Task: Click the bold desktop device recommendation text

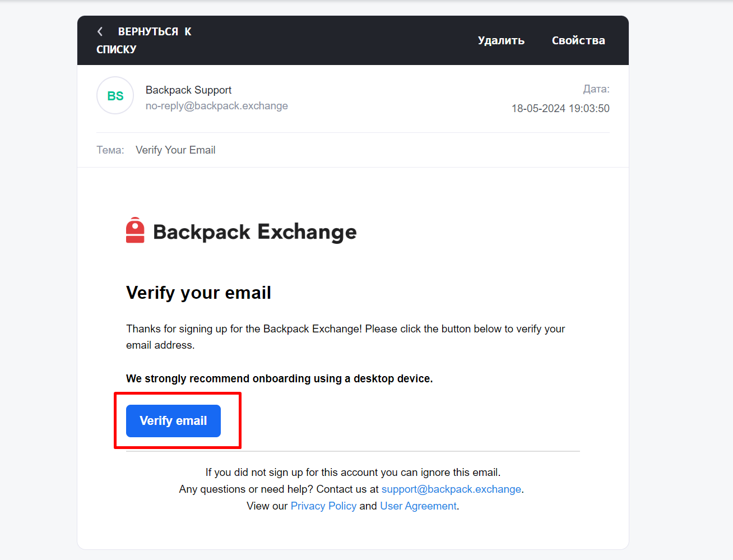Action: pos(279,378)
